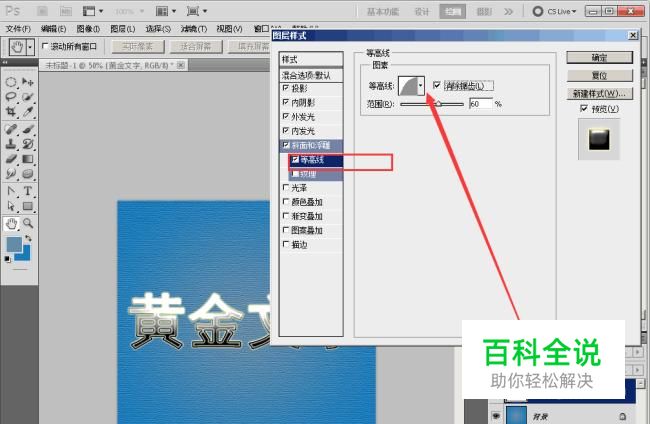Select the Hand tool in toolbox
This screenshot has height=424, width=650.
(x=11, y=223)
